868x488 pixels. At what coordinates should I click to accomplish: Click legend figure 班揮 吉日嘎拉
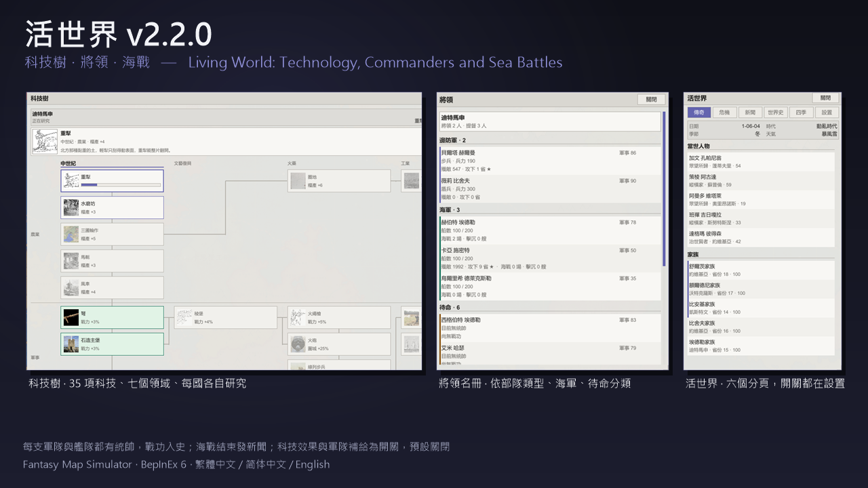(x=761, y=218)
